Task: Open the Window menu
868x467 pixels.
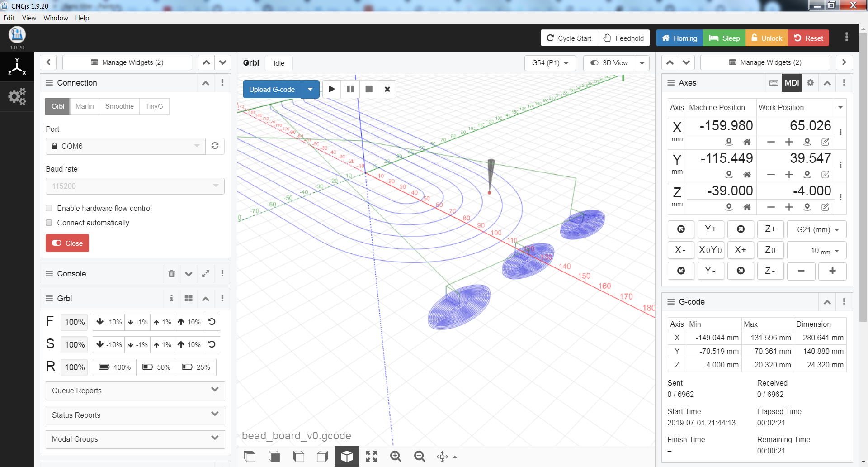Action: pyautogui.click(x=56, y=18)
